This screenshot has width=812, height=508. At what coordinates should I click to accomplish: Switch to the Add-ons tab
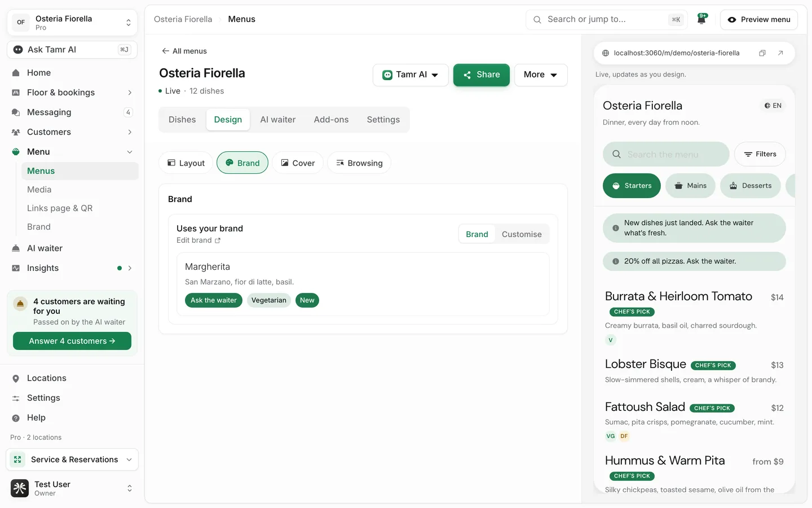(331, 120)
